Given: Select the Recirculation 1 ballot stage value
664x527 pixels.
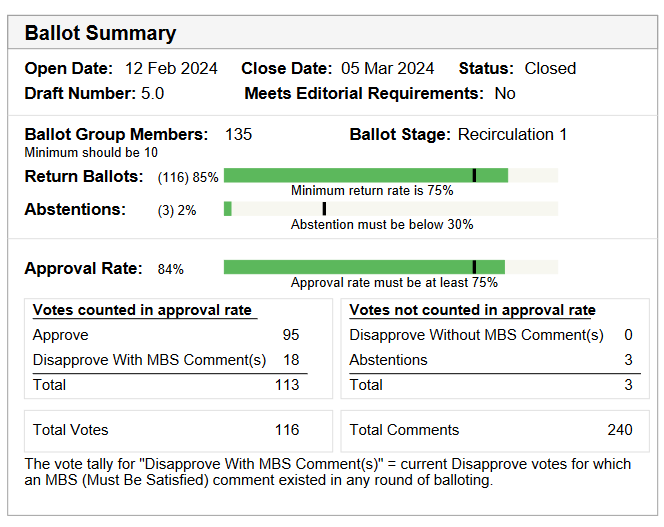Looking at the screenshot, I should click(x=512, y=135).
